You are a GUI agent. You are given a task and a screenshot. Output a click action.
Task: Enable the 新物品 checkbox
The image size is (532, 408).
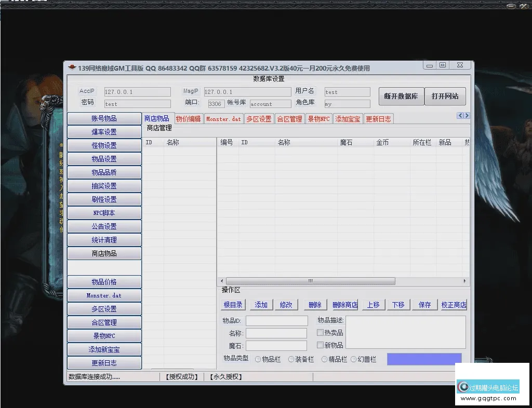pyautogui.click(x=320, y=345)
